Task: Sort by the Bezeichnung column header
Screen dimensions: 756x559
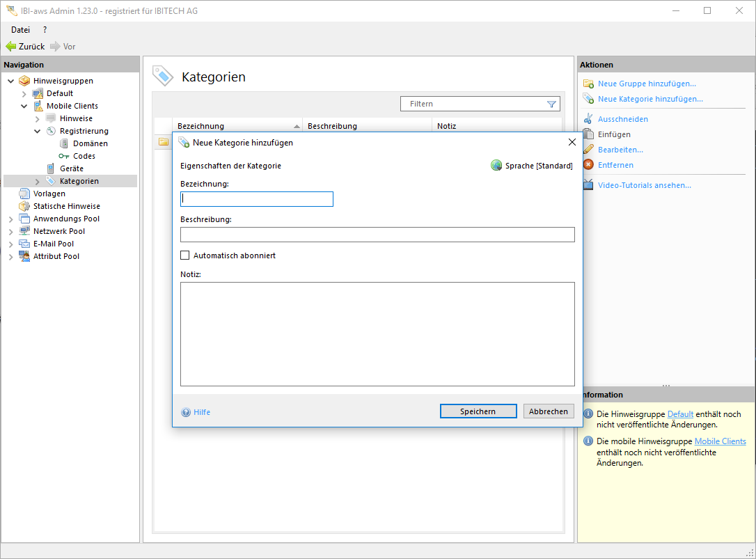Action: coord(201,126)
